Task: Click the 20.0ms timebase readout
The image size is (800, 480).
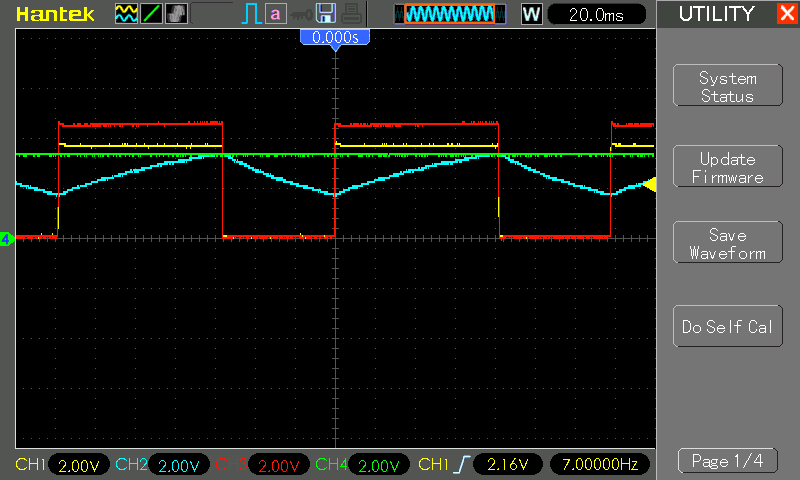Action: [x=596, y=14]
